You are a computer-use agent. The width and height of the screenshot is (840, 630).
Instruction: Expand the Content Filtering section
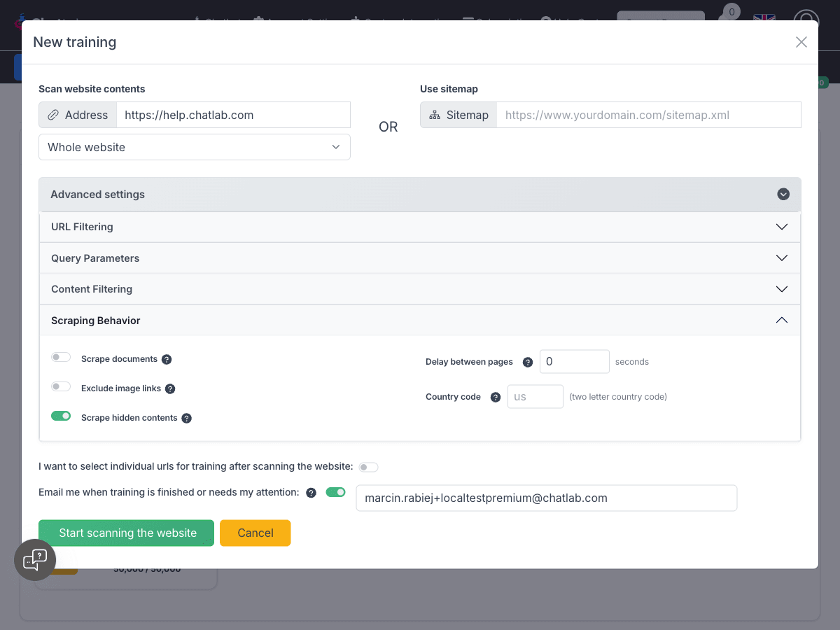coord(420,289)
